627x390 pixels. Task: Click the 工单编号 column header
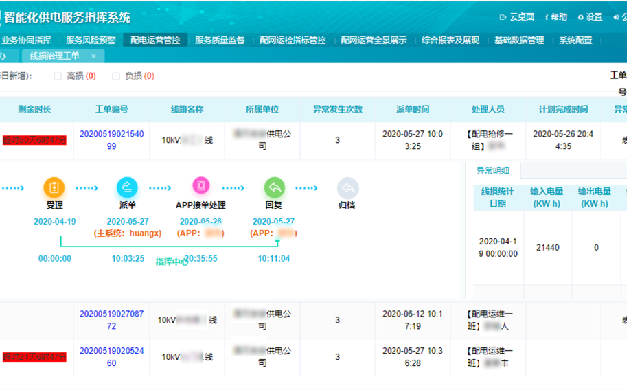112,109
